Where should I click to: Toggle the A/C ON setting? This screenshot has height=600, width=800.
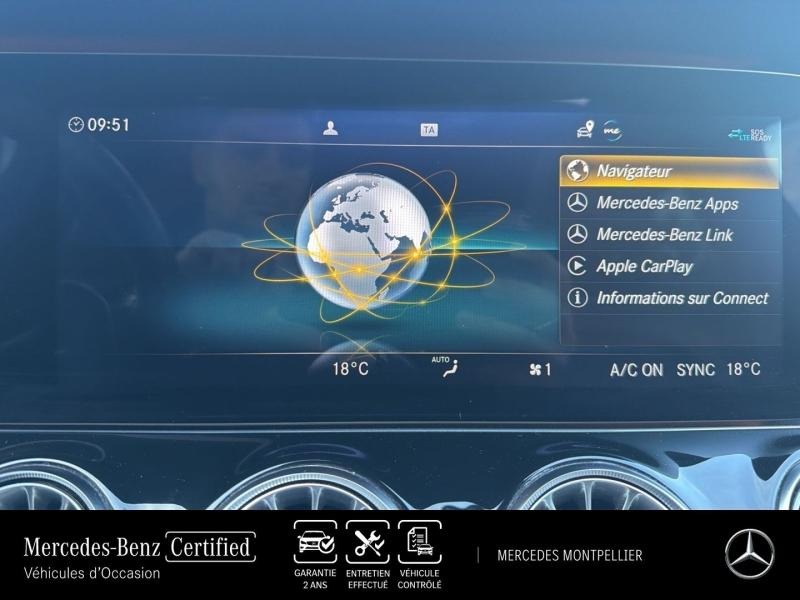636,370
